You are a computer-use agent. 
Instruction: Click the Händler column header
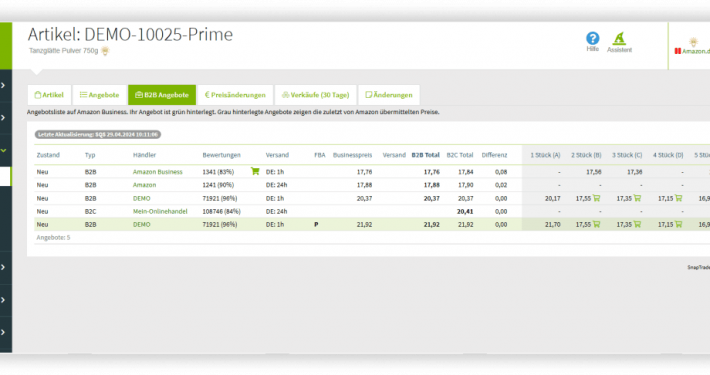pyautogui.click(x=144, y=155)
